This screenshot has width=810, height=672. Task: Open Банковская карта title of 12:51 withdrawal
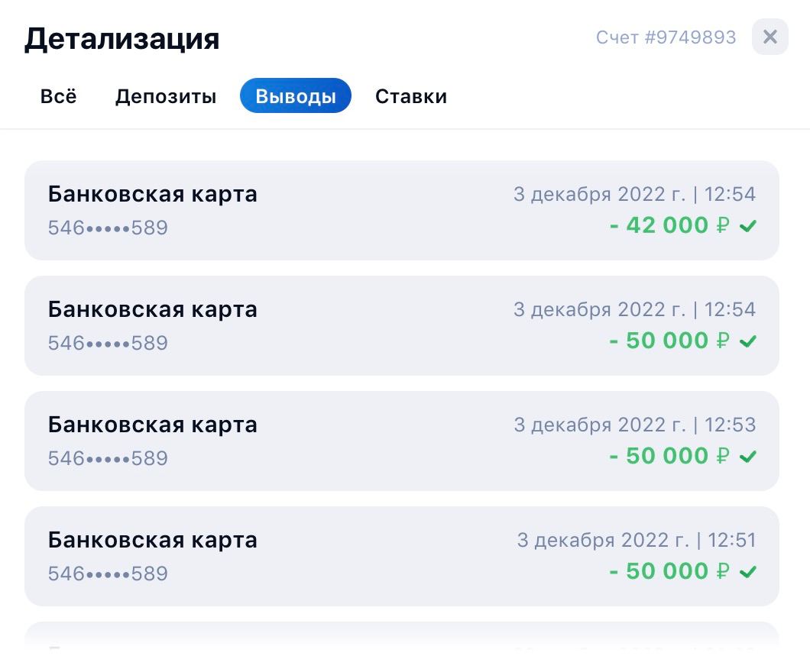(x=153, y=540)
